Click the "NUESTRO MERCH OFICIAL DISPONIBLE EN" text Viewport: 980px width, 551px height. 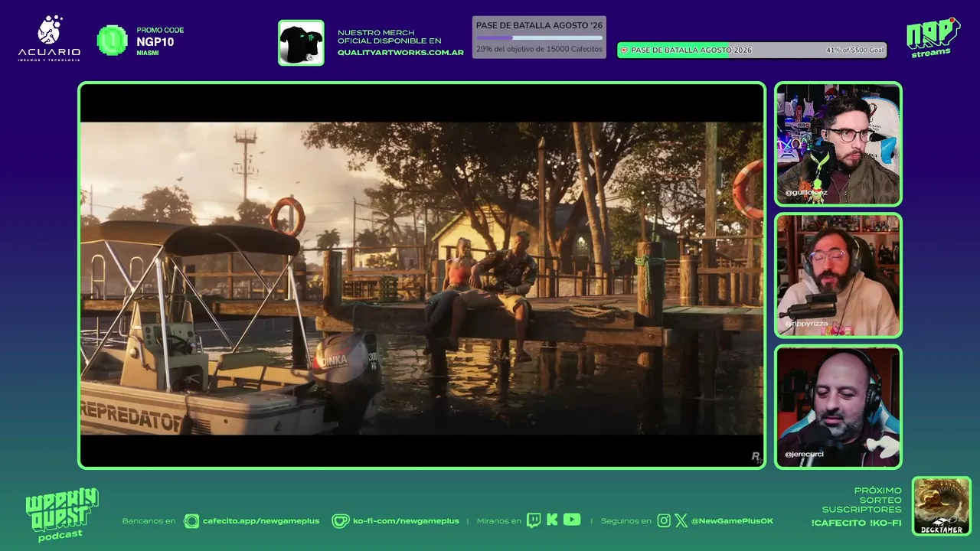[x=390, y=36]
